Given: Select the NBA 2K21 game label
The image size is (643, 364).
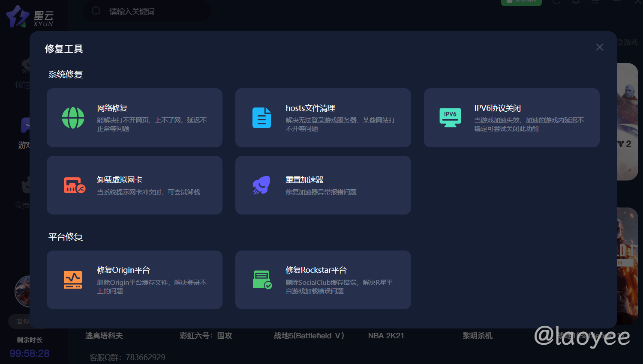Looking at the screenshot, I should pyautogui.click(x=386, y=336).
